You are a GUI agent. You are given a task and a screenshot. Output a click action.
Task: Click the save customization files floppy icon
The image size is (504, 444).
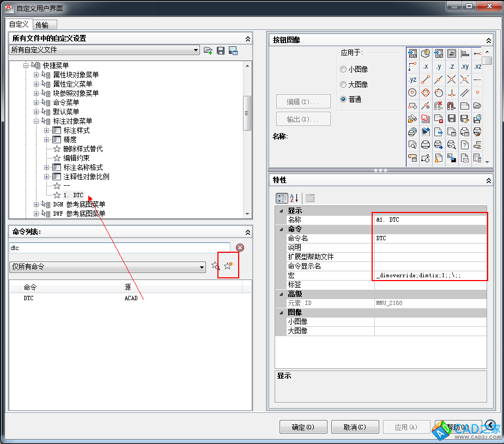tap(221, 51)
